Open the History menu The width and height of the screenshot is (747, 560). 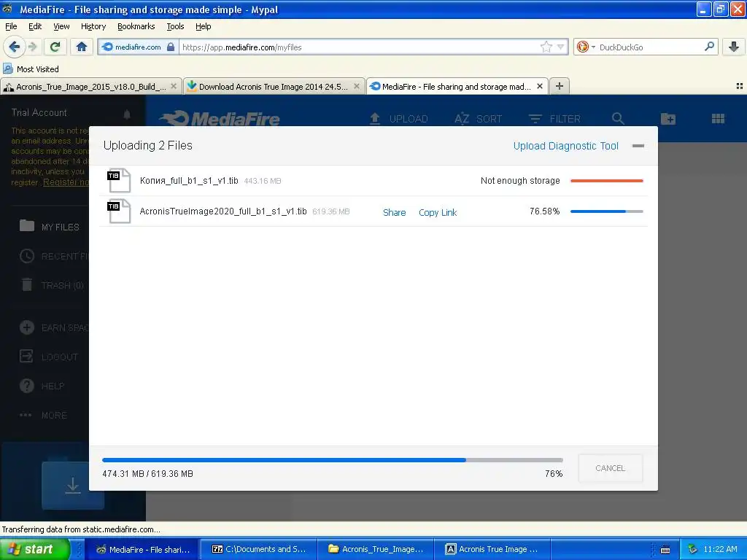pyautogui.click(x=93, y=26)
